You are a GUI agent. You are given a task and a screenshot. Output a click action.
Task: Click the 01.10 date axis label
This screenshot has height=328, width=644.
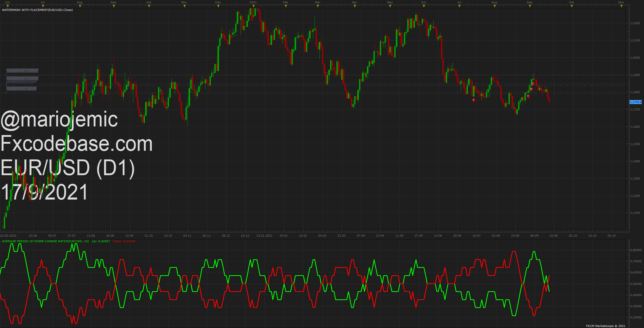[x=149, y=236]
